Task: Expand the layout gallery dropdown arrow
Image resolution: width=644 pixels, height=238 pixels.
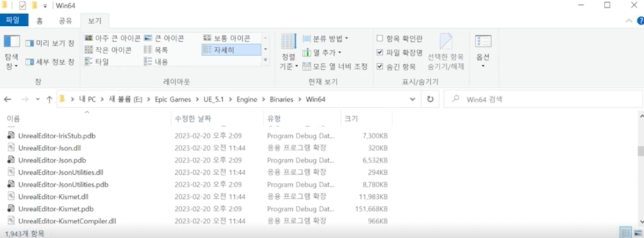Action: click(x=265, y=61)
